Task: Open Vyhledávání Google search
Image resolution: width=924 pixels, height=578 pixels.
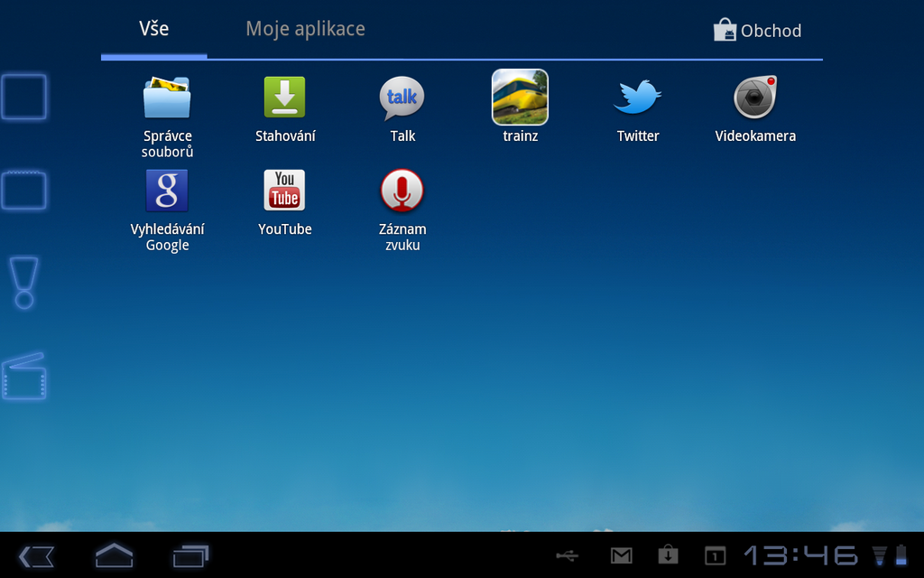Action: pyautogui.click(x=167, y=191)
